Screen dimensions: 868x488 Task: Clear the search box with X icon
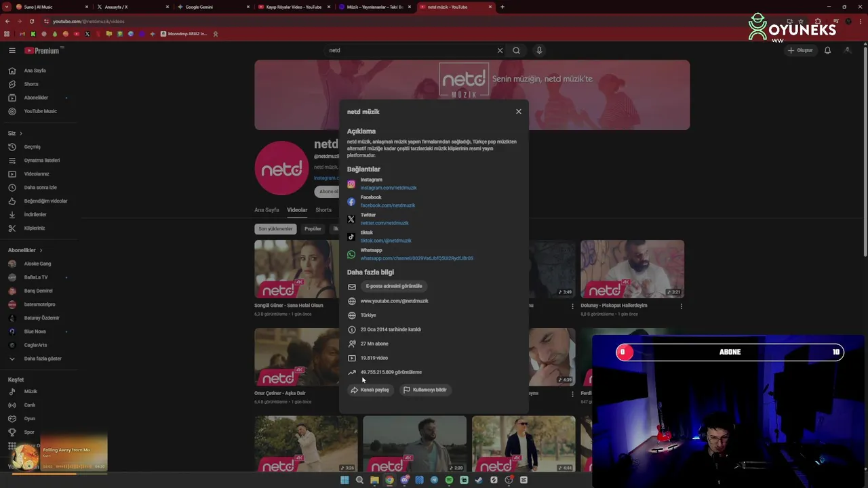500,50
